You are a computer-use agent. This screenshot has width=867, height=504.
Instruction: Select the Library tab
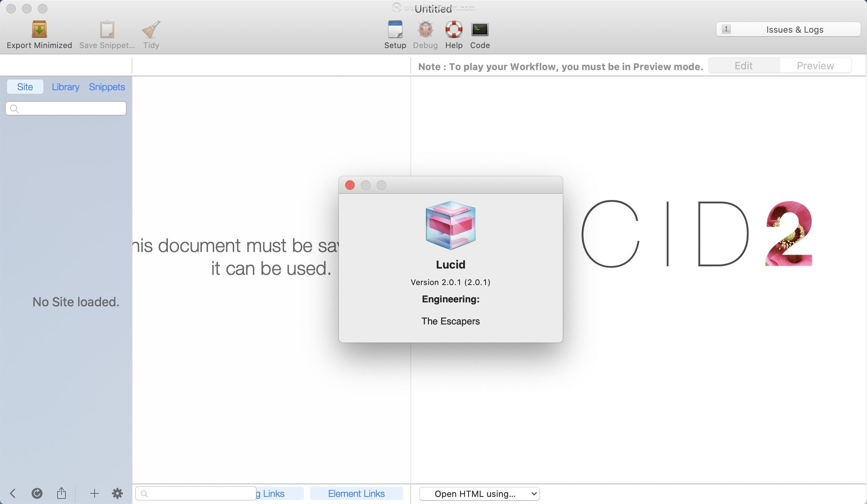[65, 87]
